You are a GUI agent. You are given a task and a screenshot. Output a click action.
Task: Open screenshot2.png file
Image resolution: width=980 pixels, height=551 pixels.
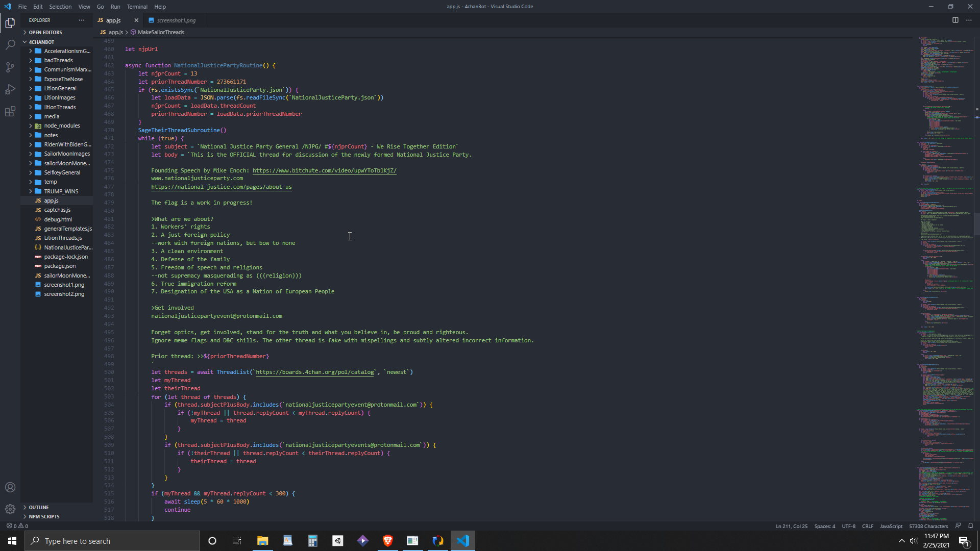pos(57,294)
